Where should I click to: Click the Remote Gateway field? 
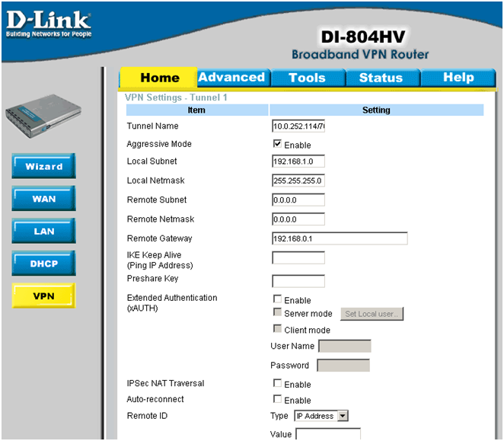click(340, 238)
